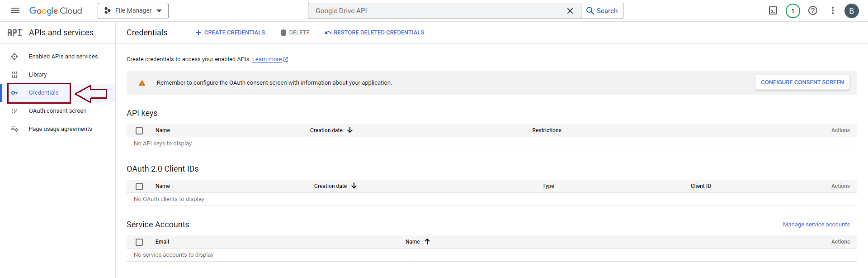Open the help question mark icon
The image size is (868, 278).
coord(813,11)
